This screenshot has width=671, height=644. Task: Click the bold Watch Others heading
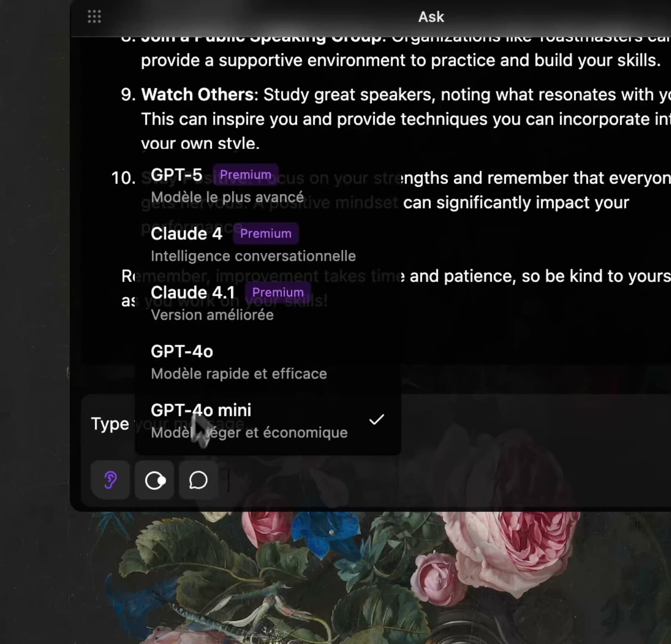(199, 94)
